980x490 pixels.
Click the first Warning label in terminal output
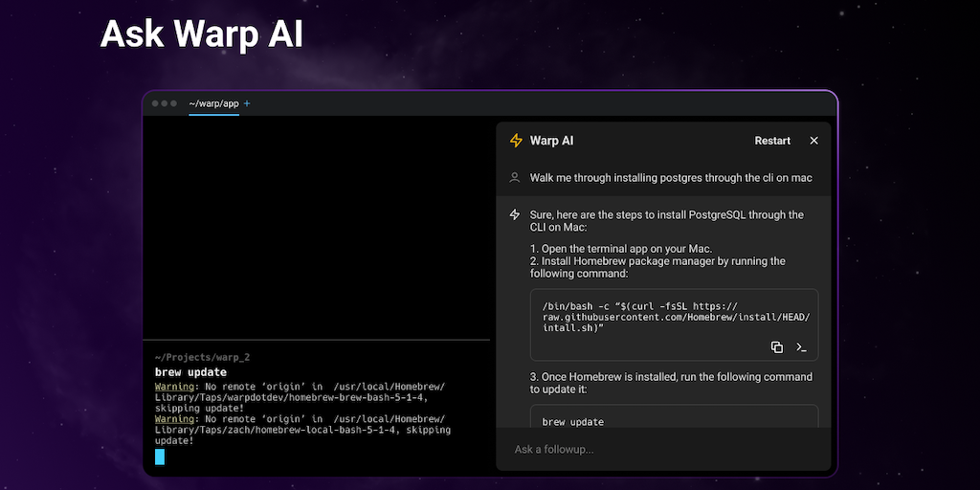point(174,387)
